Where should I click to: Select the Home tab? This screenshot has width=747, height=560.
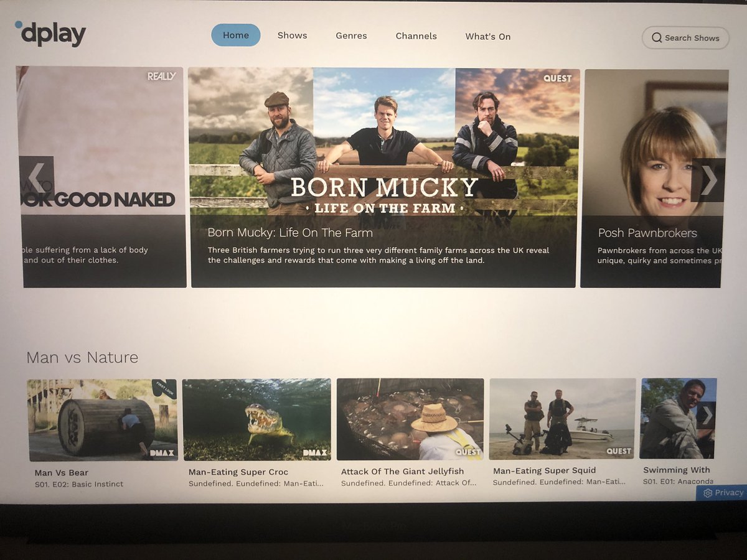click(x=235, y=35)
